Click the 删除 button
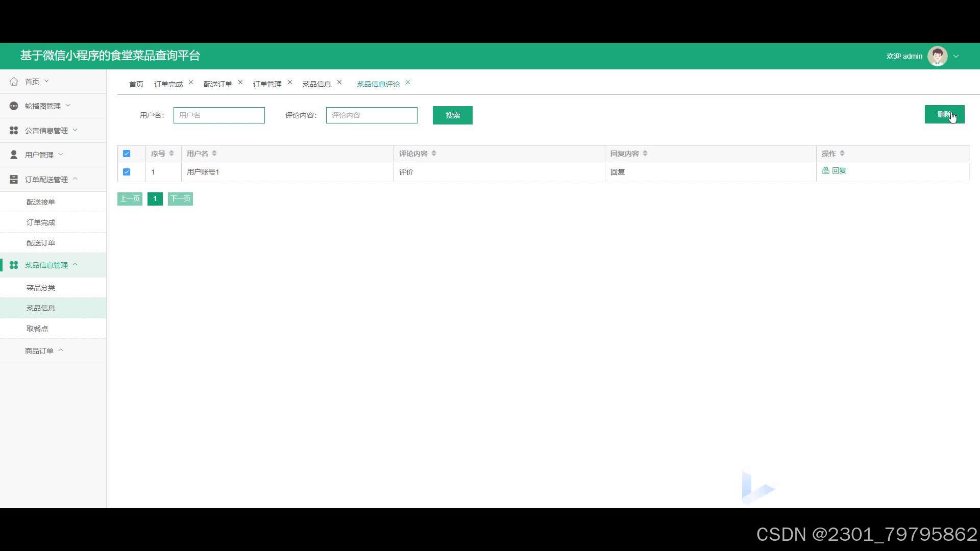The width and height of the screenshot is (980, 551). pyautogui.click(x=944, y=114)
